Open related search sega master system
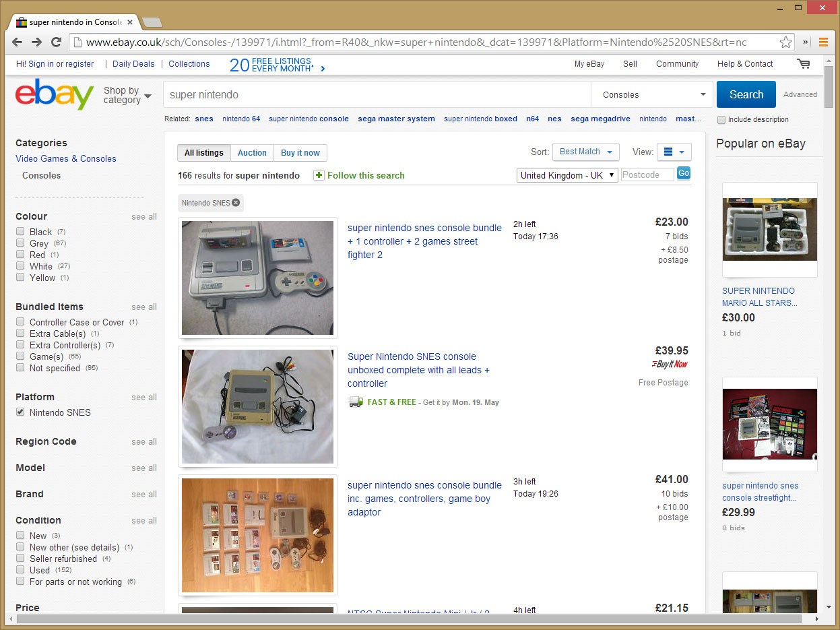 pos(396,119)
